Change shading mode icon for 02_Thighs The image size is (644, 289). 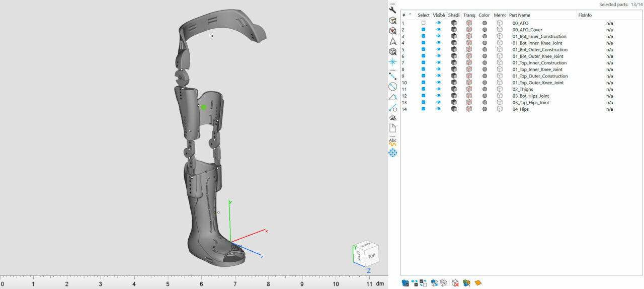pyautogui.click(x=454, y=89)
